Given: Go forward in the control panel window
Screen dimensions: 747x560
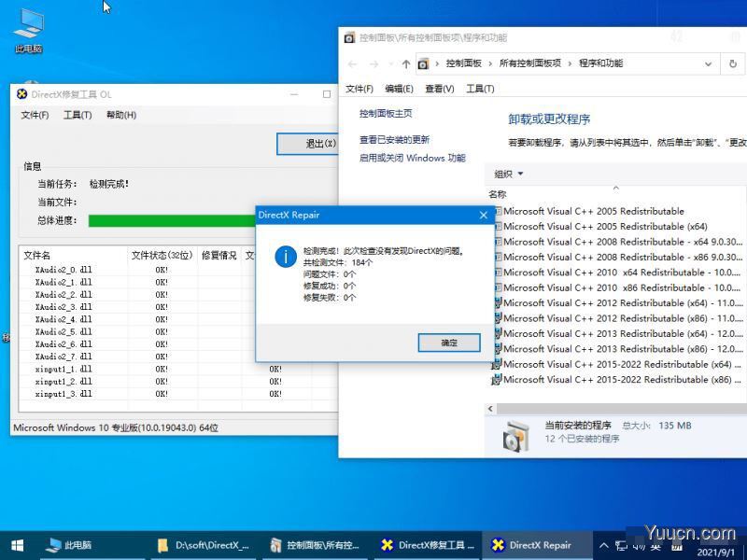Looking at the screenshot, I should 374,63.
